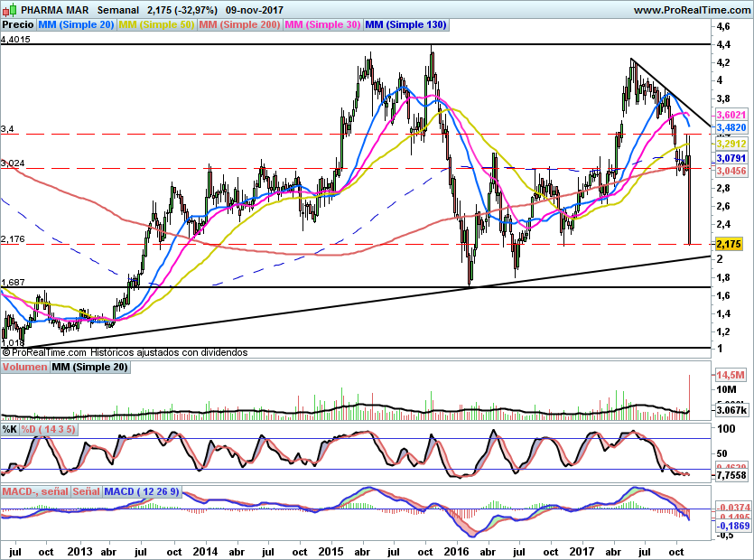Select the %D (14 3 5) stochastic label
The width and height of the screenshot is (754, 560).
[x=48, y=429]
